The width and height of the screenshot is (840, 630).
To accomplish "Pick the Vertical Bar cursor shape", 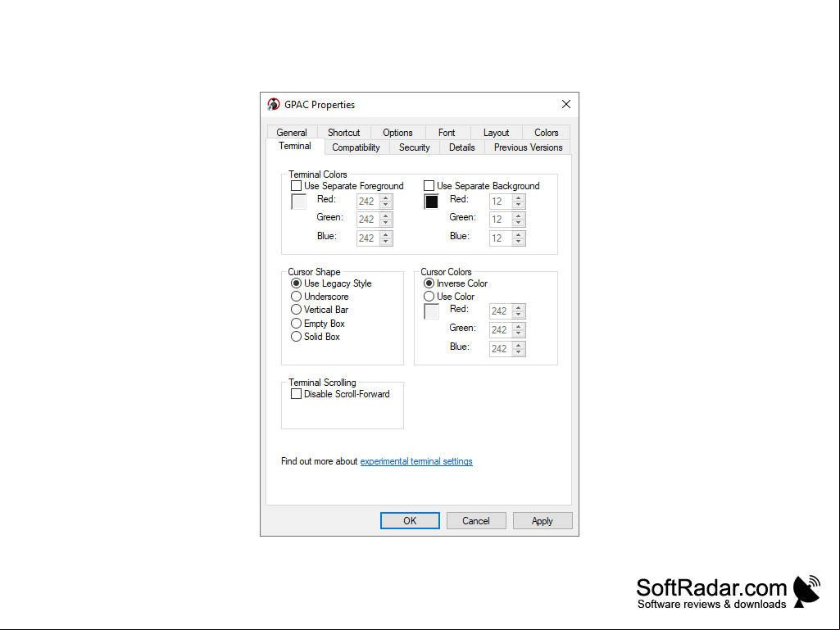I will click(x=296, y=310).
